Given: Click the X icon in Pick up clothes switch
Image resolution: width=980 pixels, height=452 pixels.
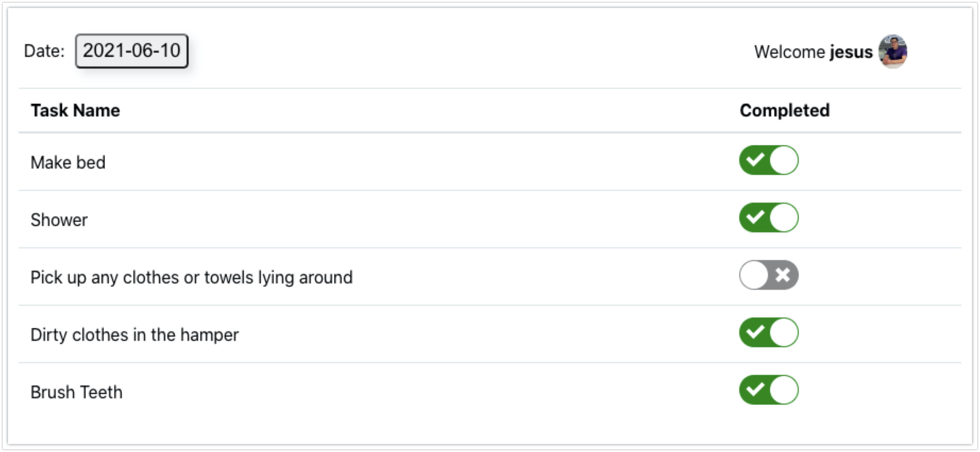Looking at the screenshot, I should coord(783,275).
